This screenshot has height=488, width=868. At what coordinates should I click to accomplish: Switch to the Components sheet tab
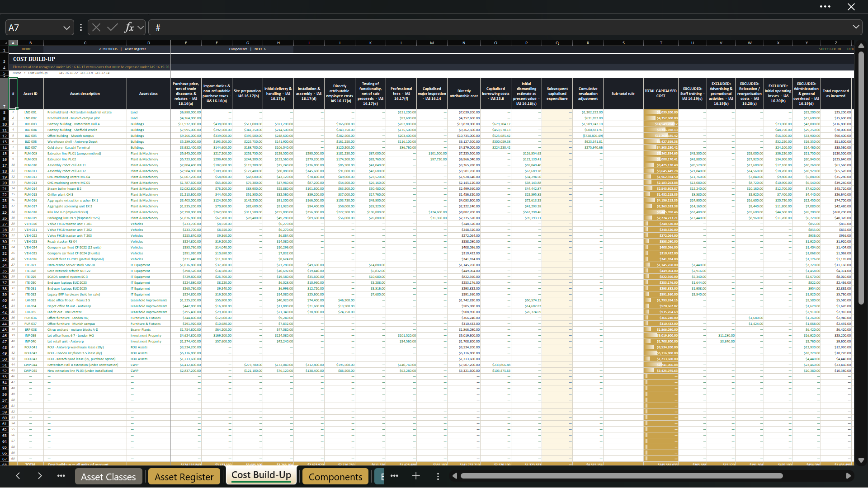click(335, 477)
